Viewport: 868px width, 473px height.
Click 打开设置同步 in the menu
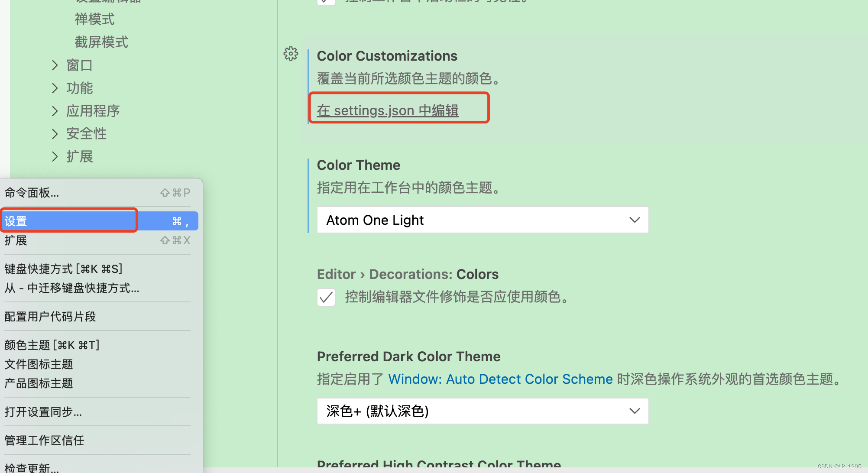point(43,412)
